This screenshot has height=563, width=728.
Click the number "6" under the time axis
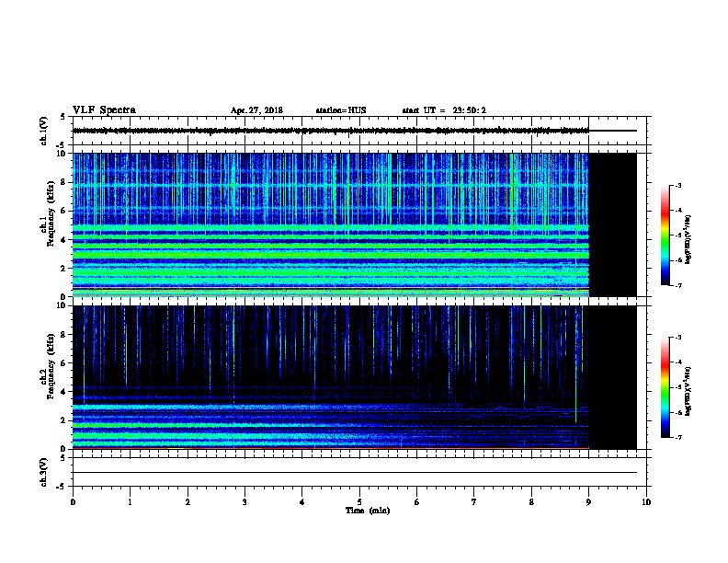tap(417, 502)
